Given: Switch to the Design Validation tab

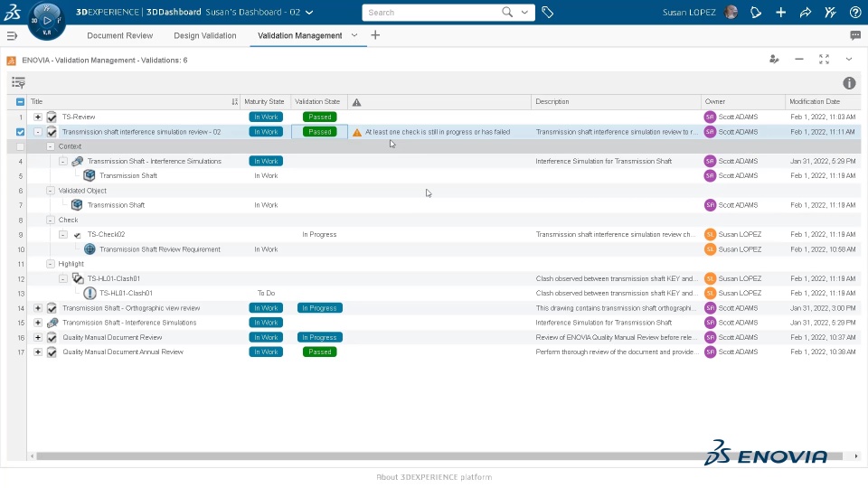Looking at the screenshot, I should [x=205, y=35].
